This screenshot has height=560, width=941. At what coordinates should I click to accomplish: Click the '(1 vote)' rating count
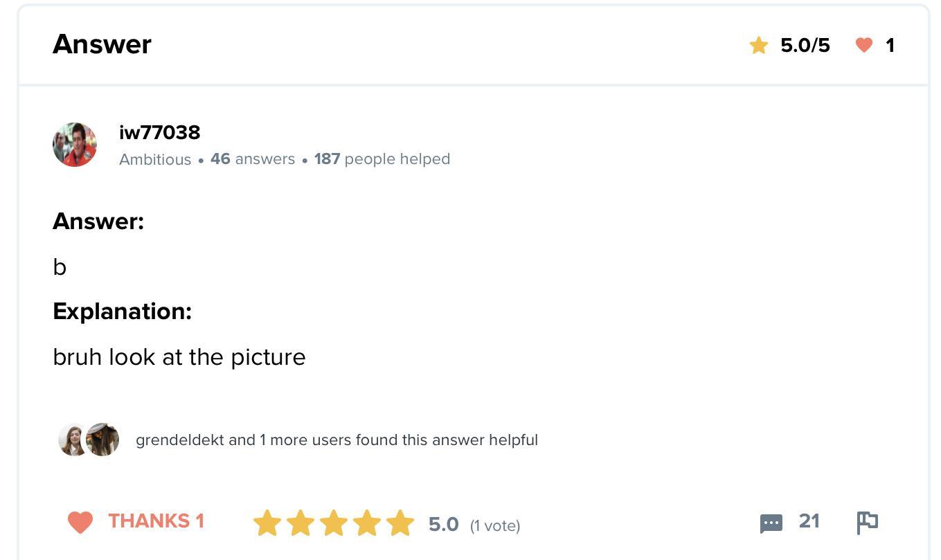(x=495, y=526)
